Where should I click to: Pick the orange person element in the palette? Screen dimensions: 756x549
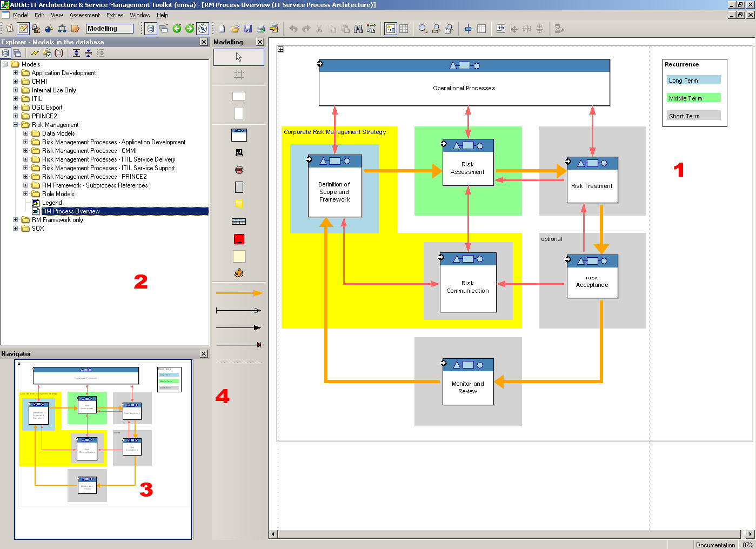point(239,273)
